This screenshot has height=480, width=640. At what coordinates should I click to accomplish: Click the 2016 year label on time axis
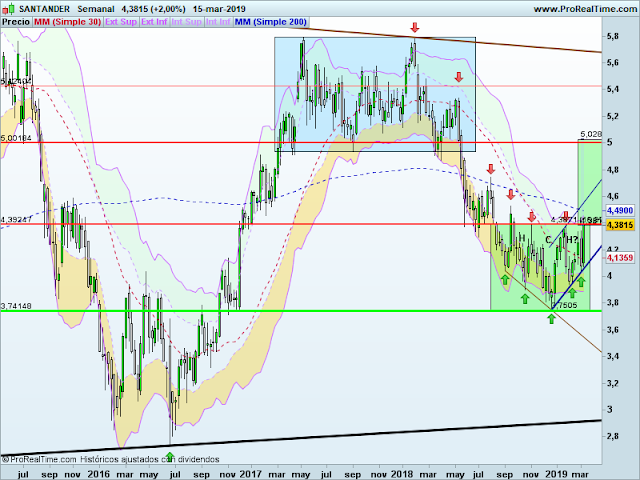[99, 474]
